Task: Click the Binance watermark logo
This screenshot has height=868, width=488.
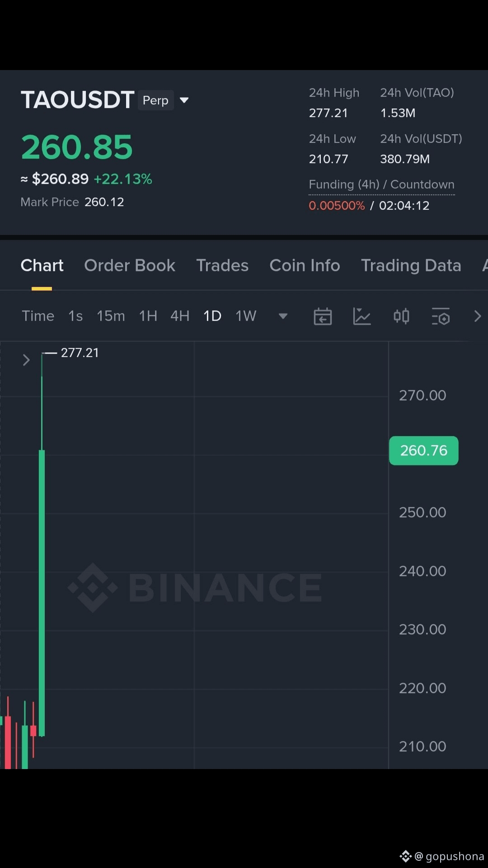Action: click(195, 587)
